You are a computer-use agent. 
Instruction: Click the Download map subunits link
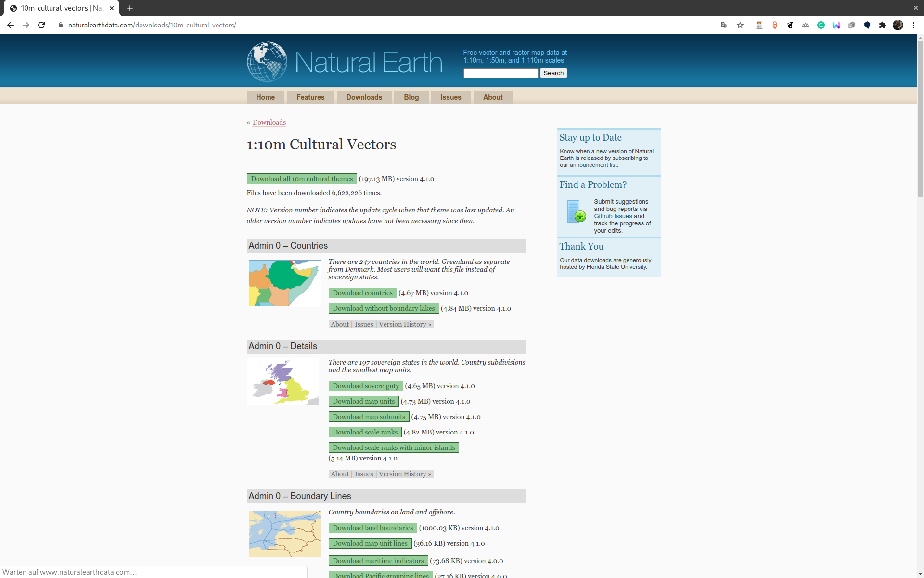pyautogui.click(x=369, y=417)
